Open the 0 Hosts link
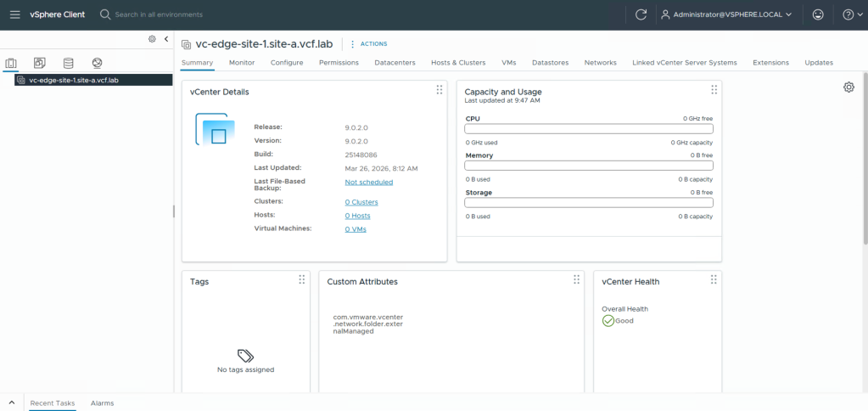The height and width of the screenshot is (411, 868). pos(357,216)
